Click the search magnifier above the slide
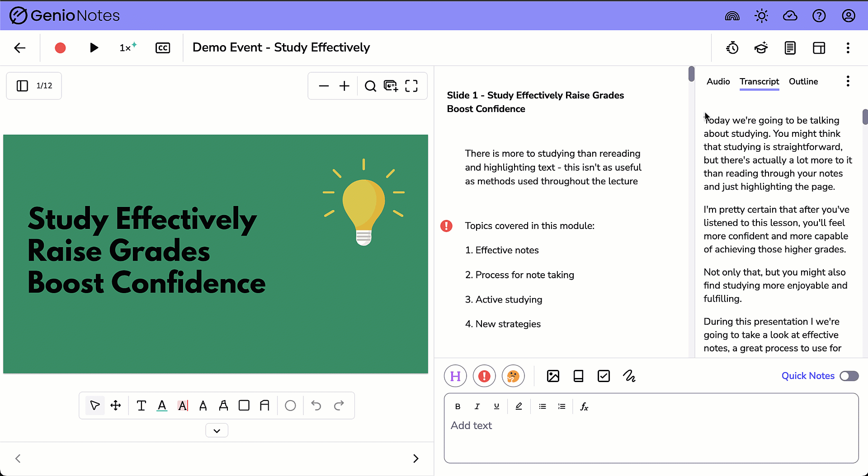 point(370,86)
